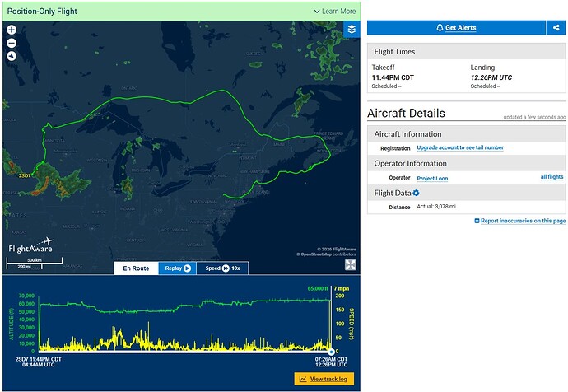Start the flight Replay

178,268
